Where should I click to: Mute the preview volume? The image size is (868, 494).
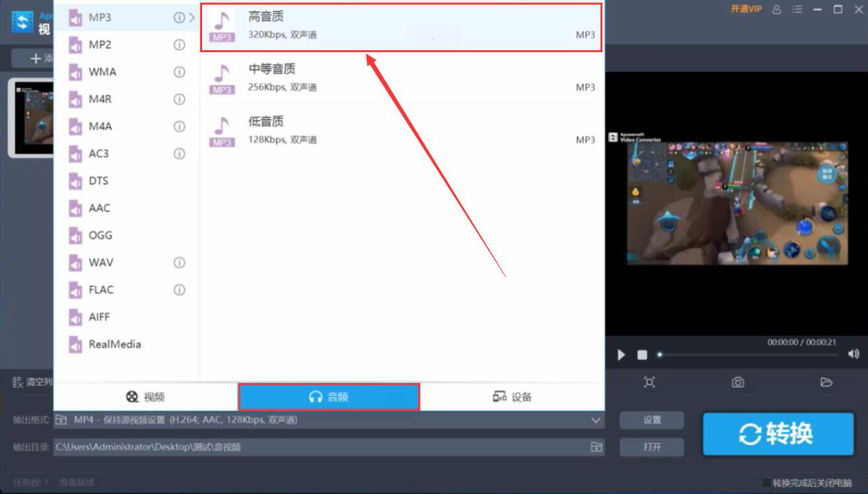point(853,355)
